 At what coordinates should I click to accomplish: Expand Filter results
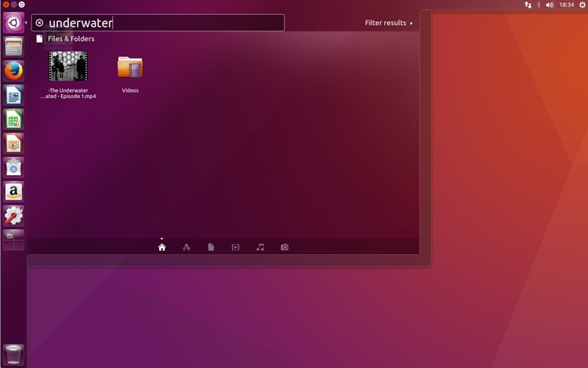(x=389, y=23)
